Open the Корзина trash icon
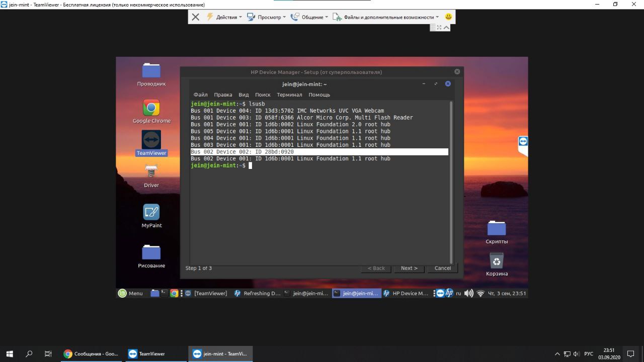 pos(497,264)
